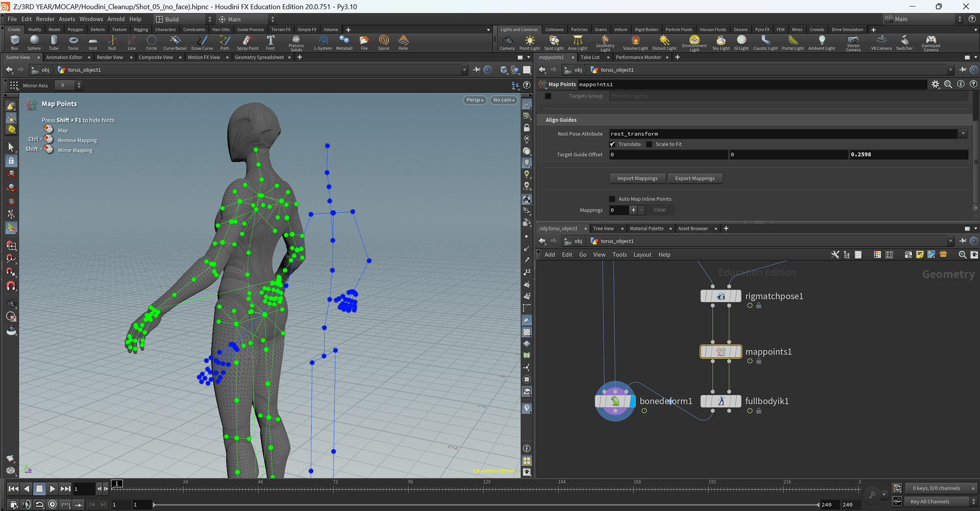Pick the Torus shelf tool

tap(73, 42)
